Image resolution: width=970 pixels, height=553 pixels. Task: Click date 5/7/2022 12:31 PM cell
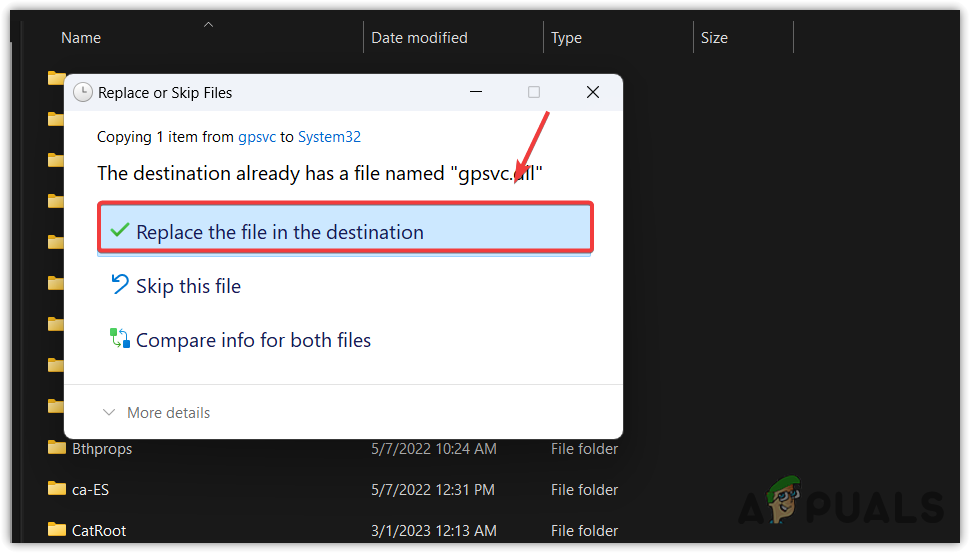click(433, 490)
